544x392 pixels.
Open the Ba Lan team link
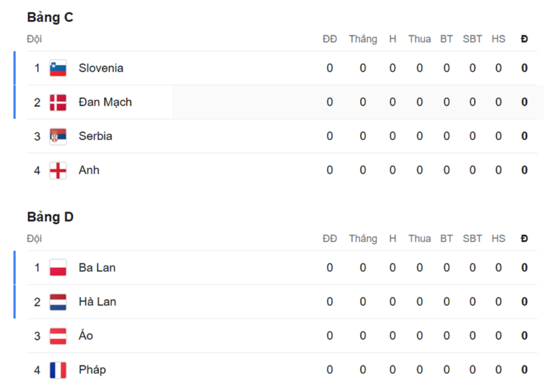pyautogui.click(x=97, y=268)
